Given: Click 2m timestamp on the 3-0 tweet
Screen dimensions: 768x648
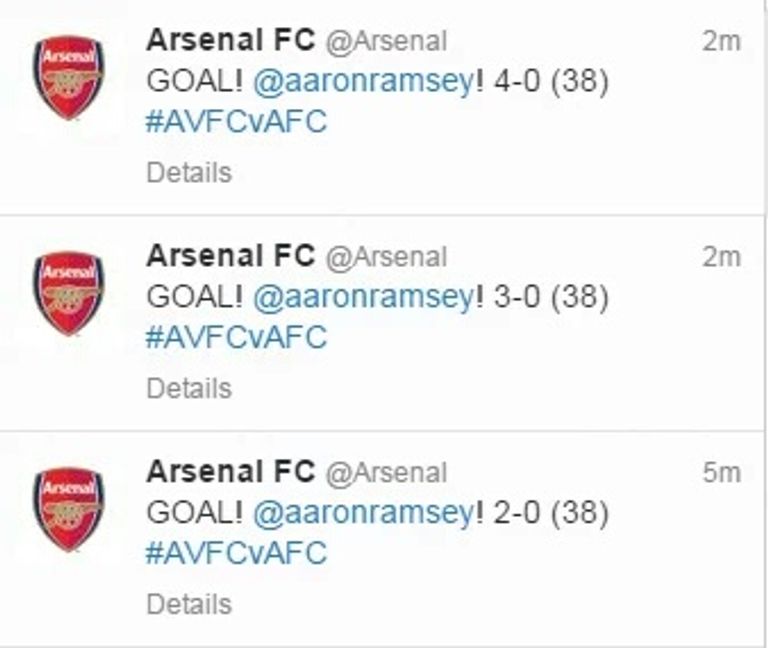Looking at the screenshot, I should (x=720, y=257).
